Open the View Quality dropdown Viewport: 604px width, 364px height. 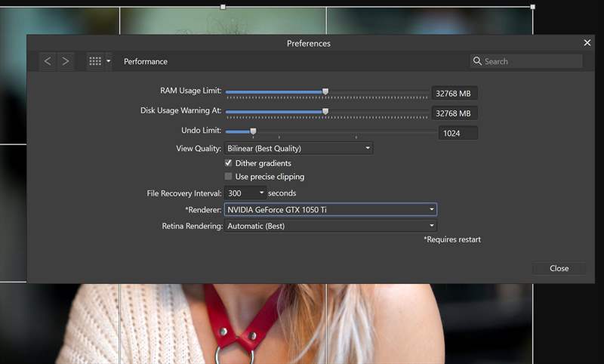(298, 148)
